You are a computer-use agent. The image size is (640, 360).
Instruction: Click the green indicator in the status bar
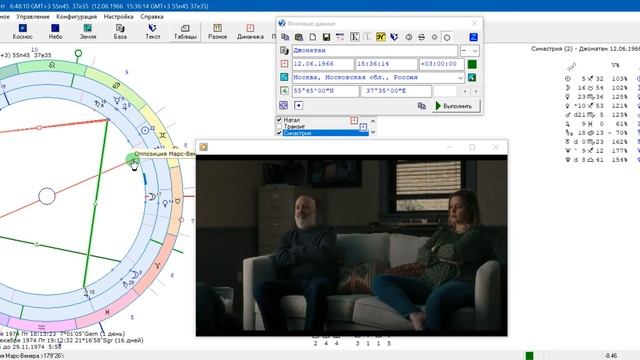click(529, 356)
